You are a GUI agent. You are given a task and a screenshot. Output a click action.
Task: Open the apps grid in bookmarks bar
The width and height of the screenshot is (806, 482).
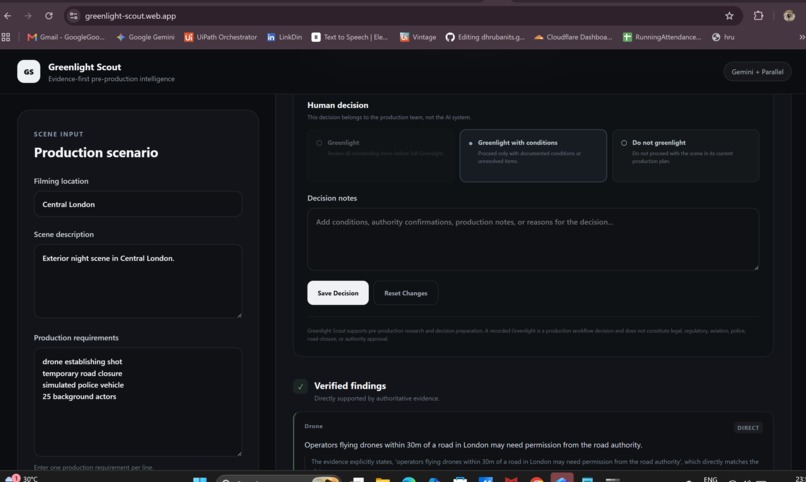coord(6,37)
